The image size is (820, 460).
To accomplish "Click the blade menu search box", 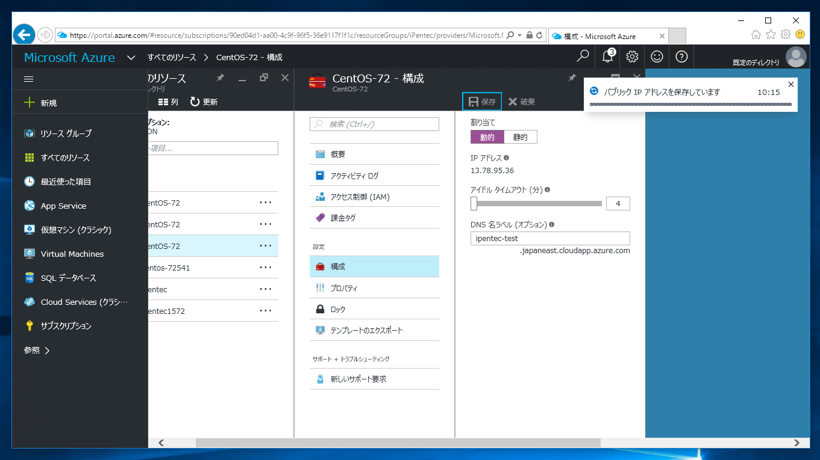I will [374, 124].
